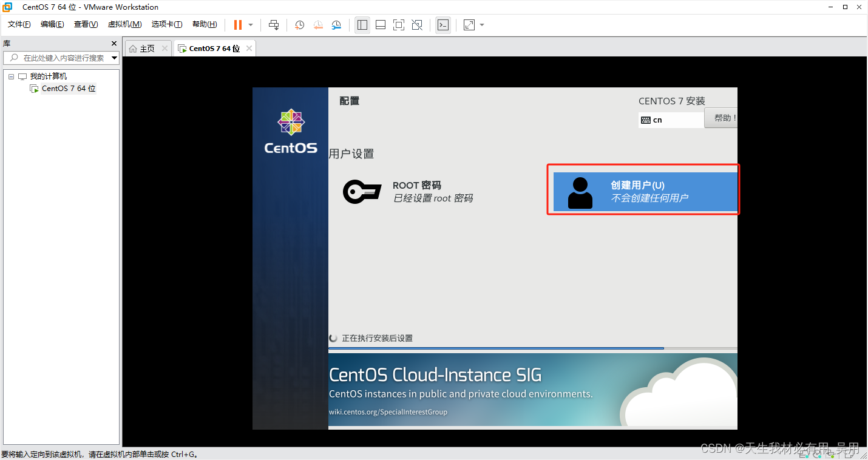Click the stretch guest display icon
868x460 pixels.
(469, 25)
